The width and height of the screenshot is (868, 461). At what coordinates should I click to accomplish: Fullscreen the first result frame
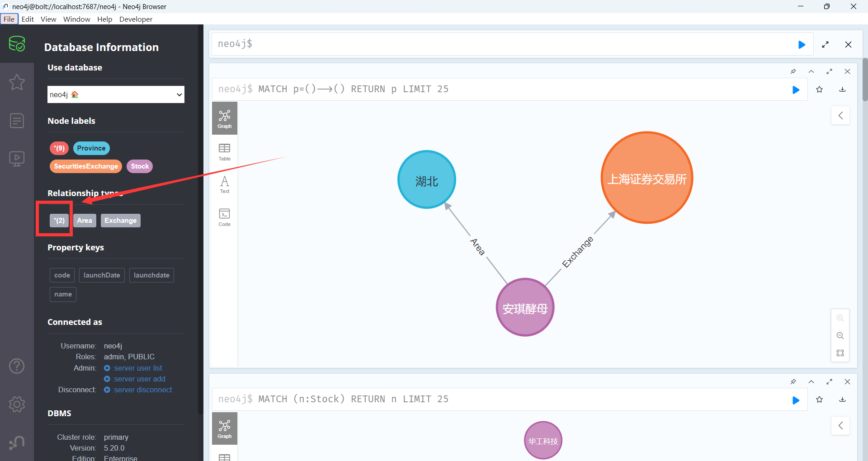click(x=829, y=71)
